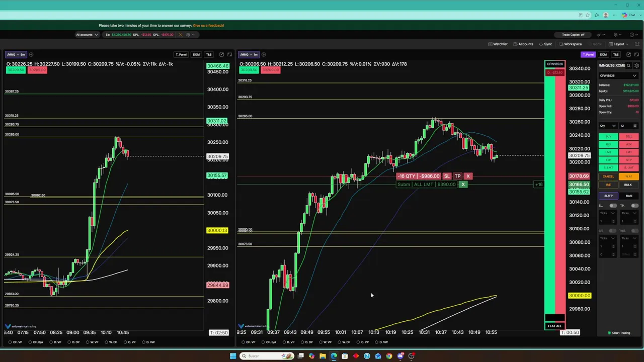Image resolution: width=644 pixels, height=362 pixels.
Task: Open gear settings in accounts summary bar
Action: click(x=188, y=35)
